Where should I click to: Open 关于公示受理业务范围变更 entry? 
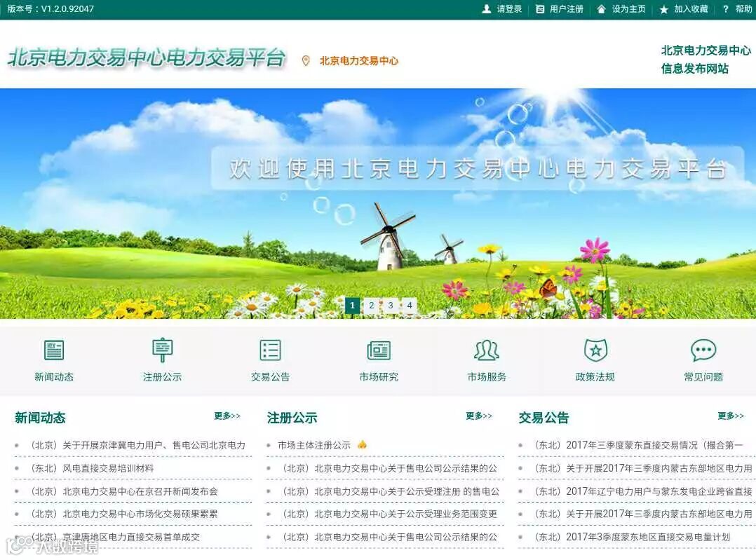389,514
